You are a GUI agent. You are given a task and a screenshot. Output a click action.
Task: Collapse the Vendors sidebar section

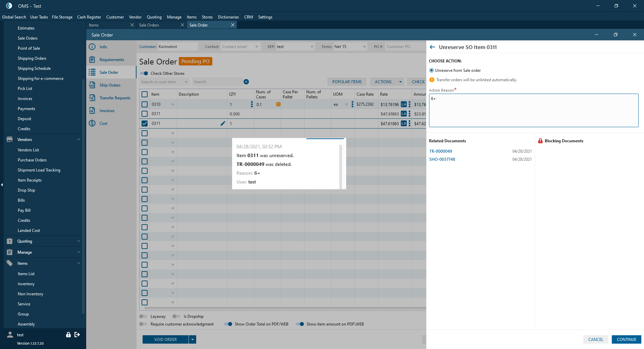(79, 139)
